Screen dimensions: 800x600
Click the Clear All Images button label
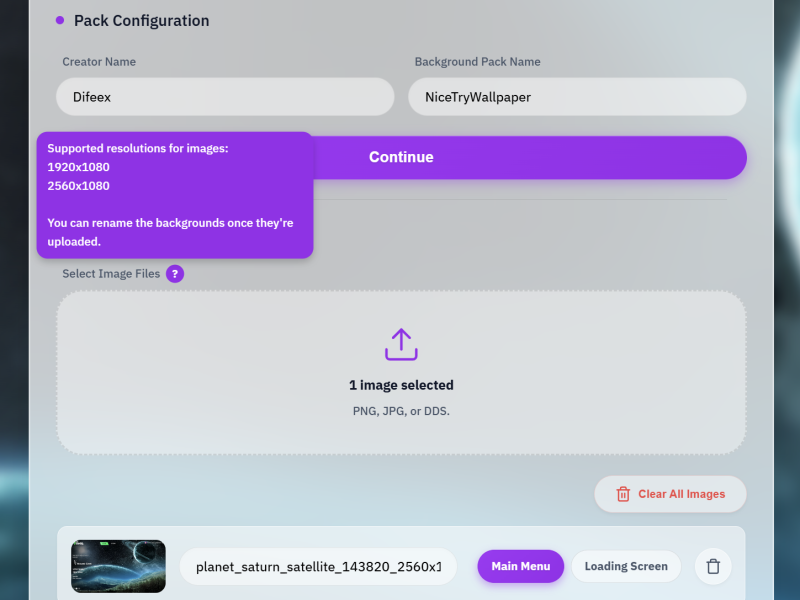tap(681, 494)
